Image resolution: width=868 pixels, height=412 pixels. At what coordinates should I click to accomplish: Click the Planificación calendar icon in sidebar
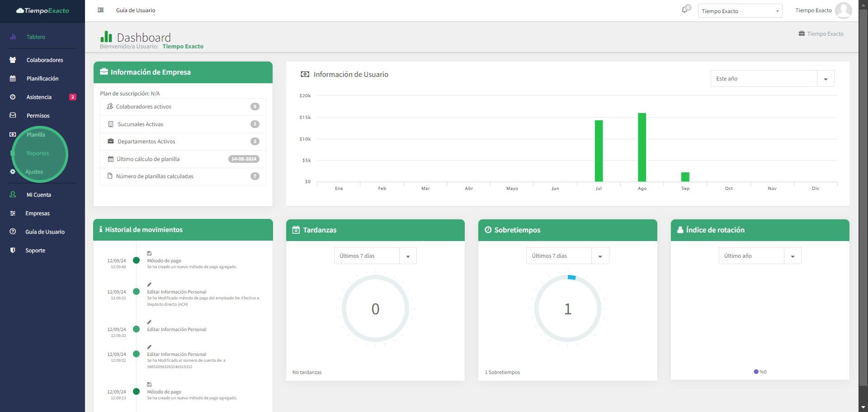coord(13,78)
